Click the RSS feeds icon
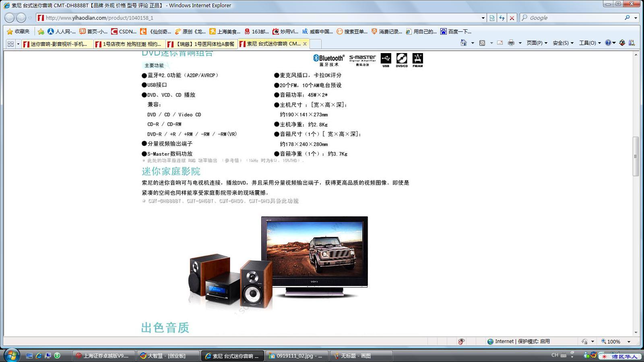The image size is (644, 362). (x=482, y=43)
